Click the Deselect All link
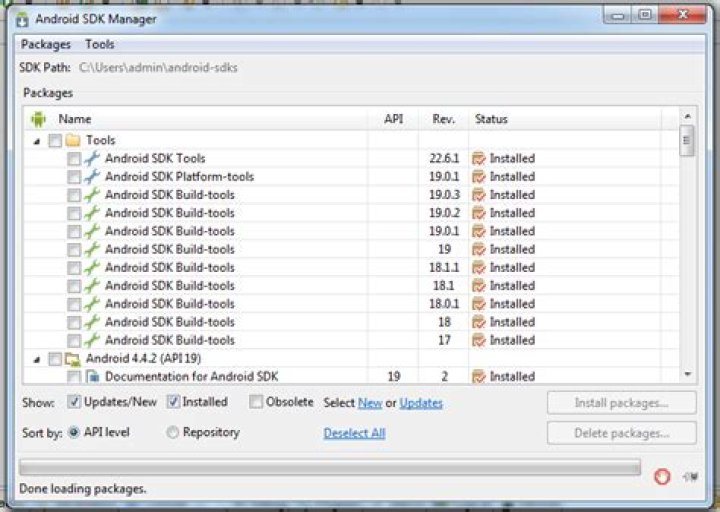 coord(354,433)
